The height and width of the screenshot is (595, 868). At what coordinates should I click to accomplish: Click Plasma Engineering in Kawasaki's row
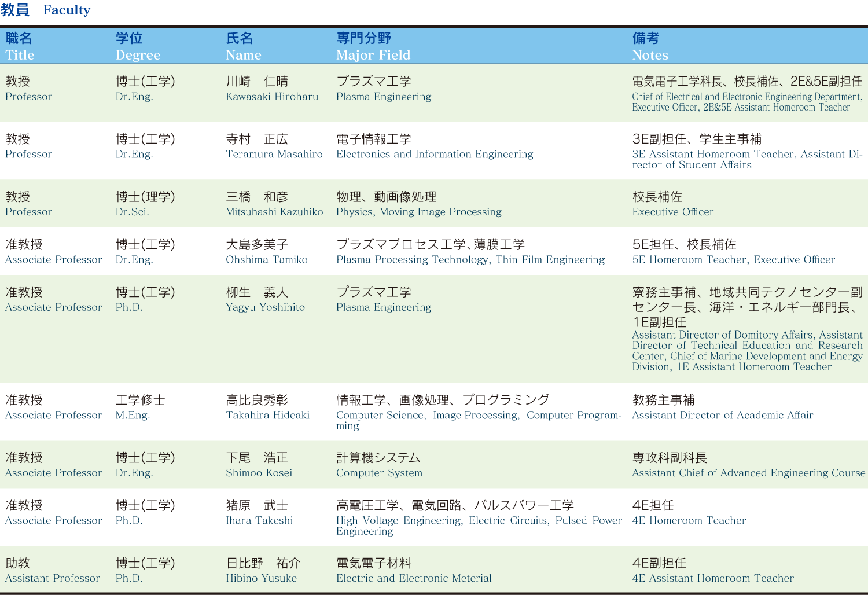point(384,97)
